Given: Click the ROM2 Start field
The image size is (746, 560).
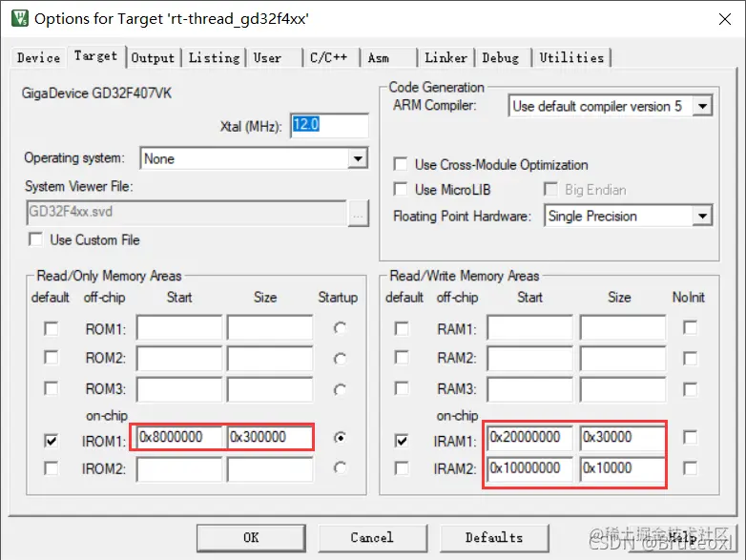Looking at the screenshot, I should [x=179, y=358].
